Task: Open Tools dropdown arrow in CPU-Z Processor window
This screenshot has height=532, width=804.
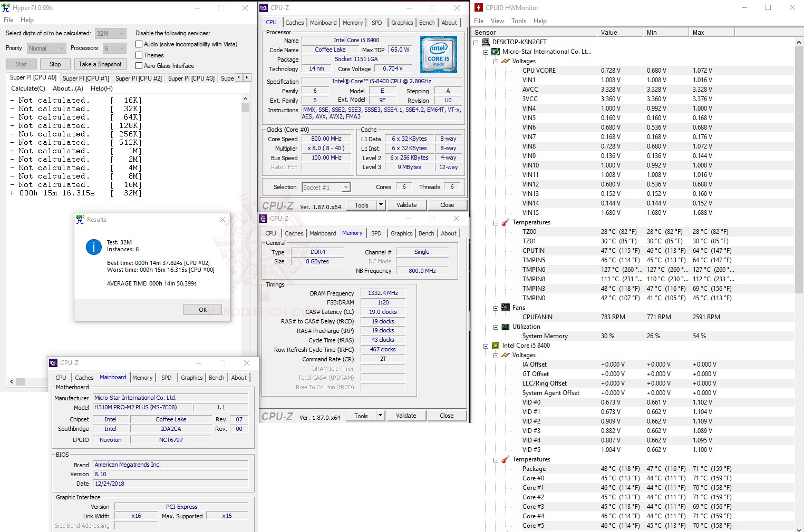Action: click(x=381, y=205)
